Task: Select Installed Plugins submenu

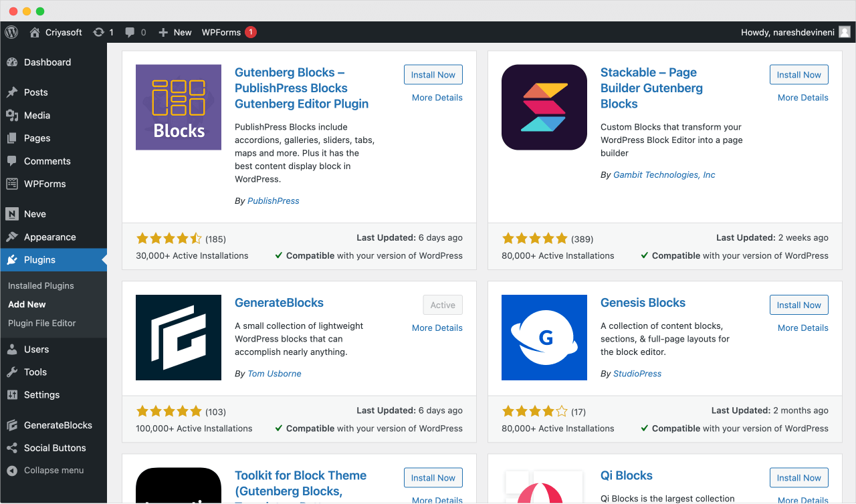Action: [x=41, y=285]
